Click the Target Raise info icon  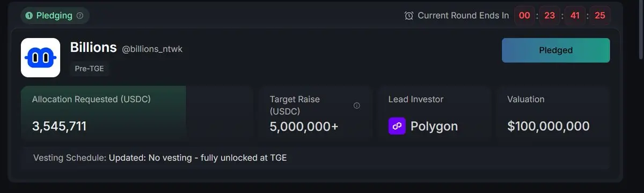pos(357,106)
